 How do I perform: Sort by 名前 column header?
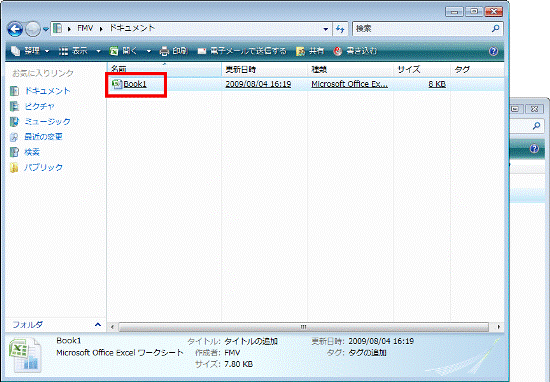(164, 69)
